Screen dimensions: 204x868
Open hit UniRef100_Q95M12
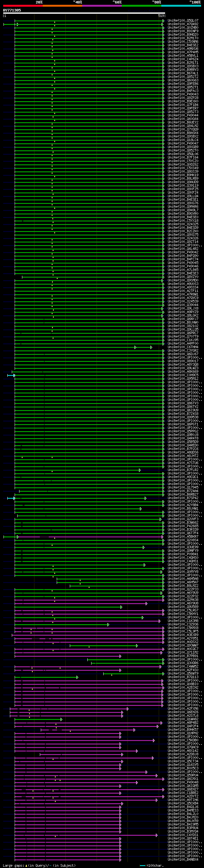(x=183, y=379)
